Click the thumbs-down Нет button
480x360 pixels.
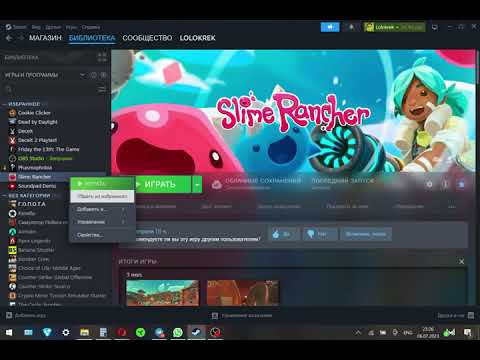pyautogui.click(x=320, y=234)
